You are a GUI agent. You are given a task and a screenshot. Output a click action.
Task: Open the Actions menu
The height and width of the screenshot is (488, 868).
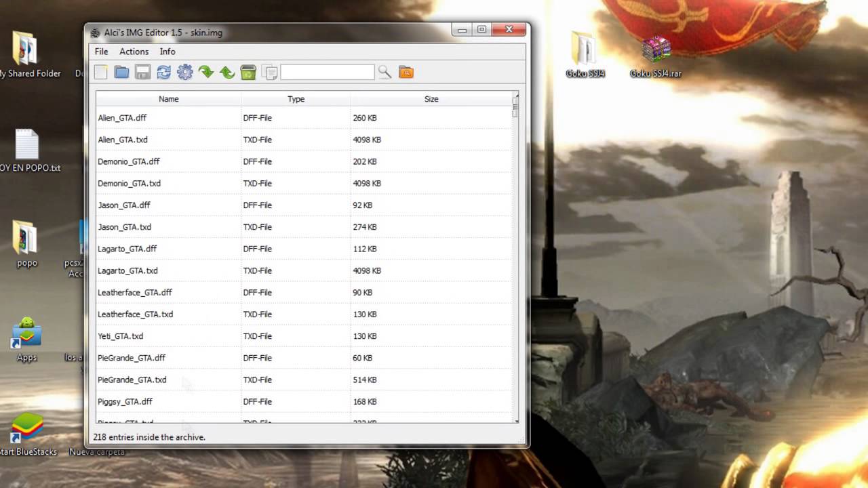134,52
